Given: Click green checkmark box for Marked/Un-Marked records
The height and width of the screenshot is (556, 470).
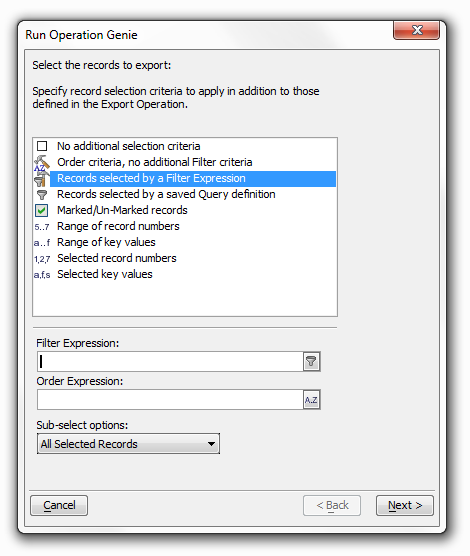Looking at the screenshot, I should [x=42, y=211].
